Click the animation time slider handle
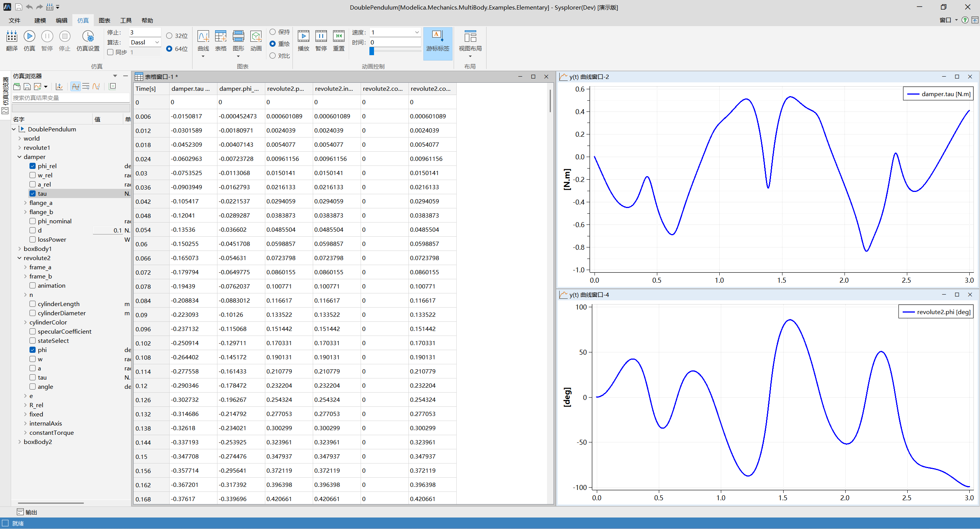Viewport: 980px width, 529px height. (371, 51)
